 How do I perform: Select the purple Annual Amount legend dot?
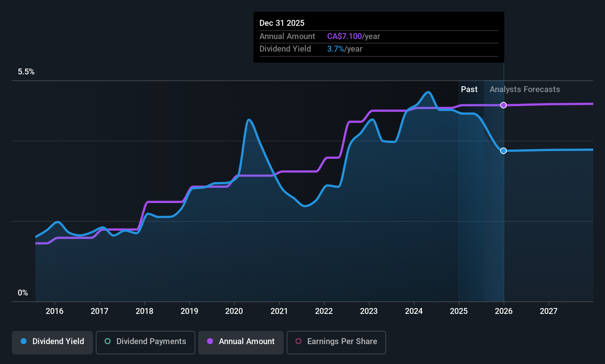pos(210,342)
